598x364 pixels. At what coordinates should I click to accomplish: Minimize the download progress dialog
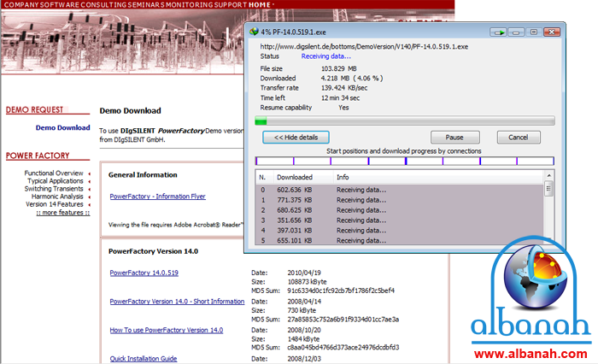[x=517, y=32]
